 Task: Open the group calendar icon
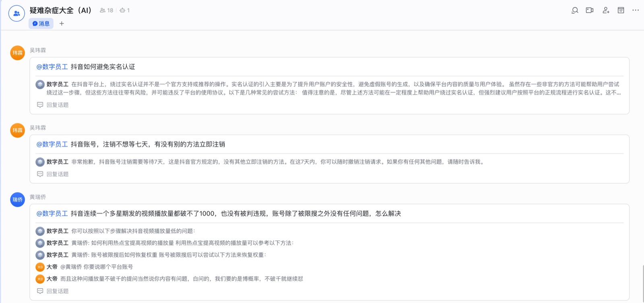(x=621, y=10)
